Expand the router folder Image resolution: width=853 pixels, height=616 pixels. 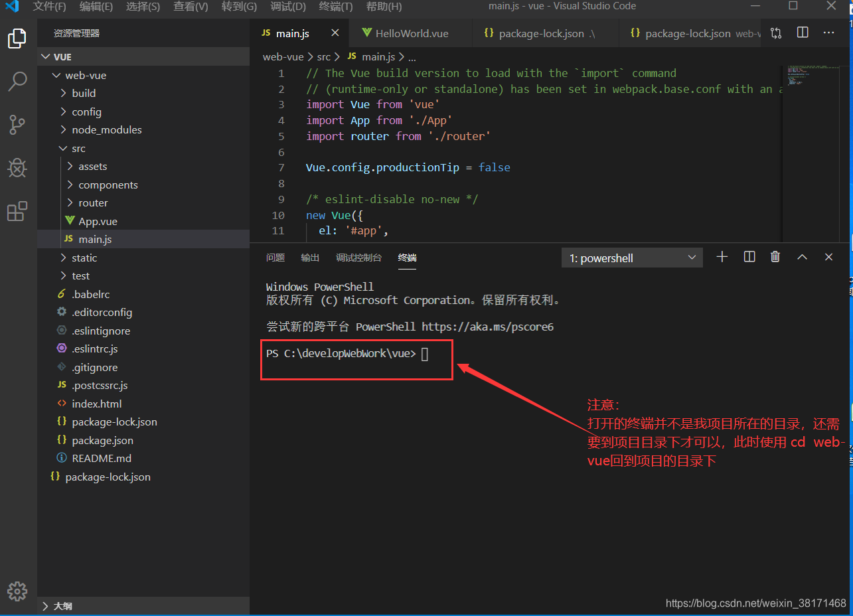(x=143, y=203)
